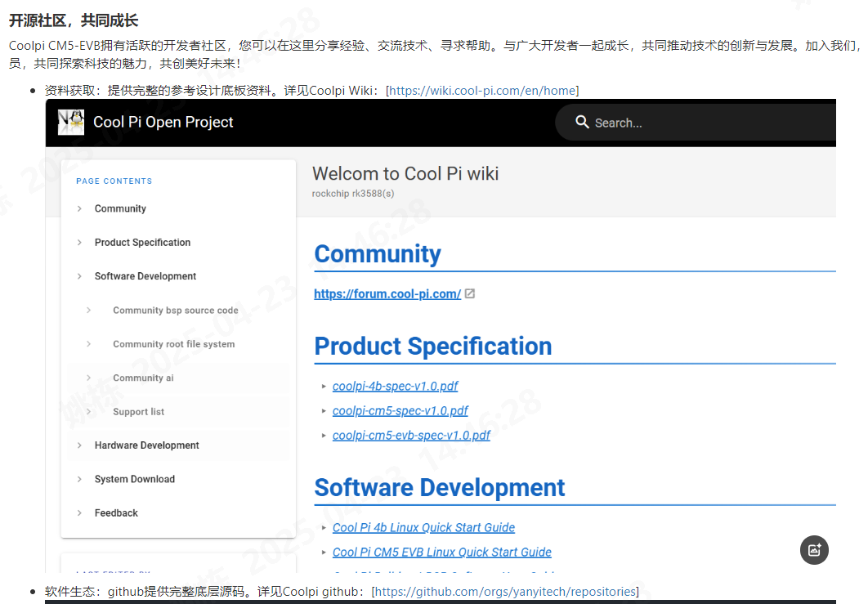
Task: Click the magnifier search icon
Action: (x=582, y=122)
